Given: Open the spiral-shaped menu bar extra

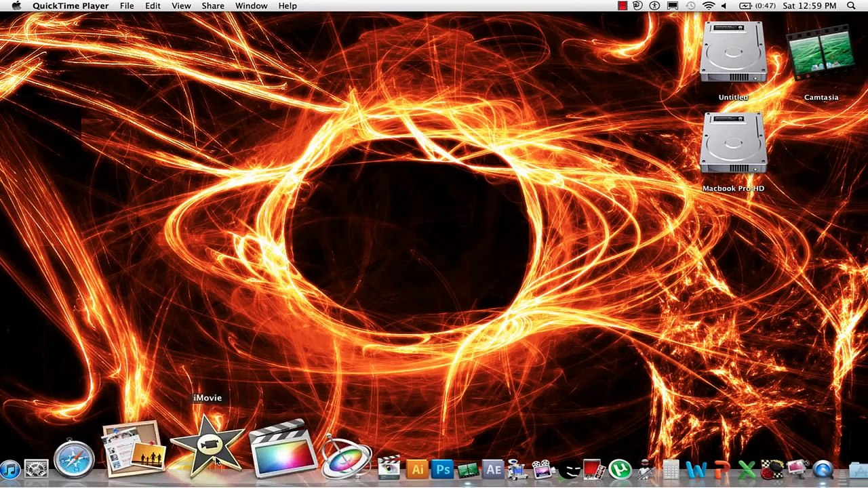Looking at the screenshot, I should pyautogui.click(x=638, y=6).
